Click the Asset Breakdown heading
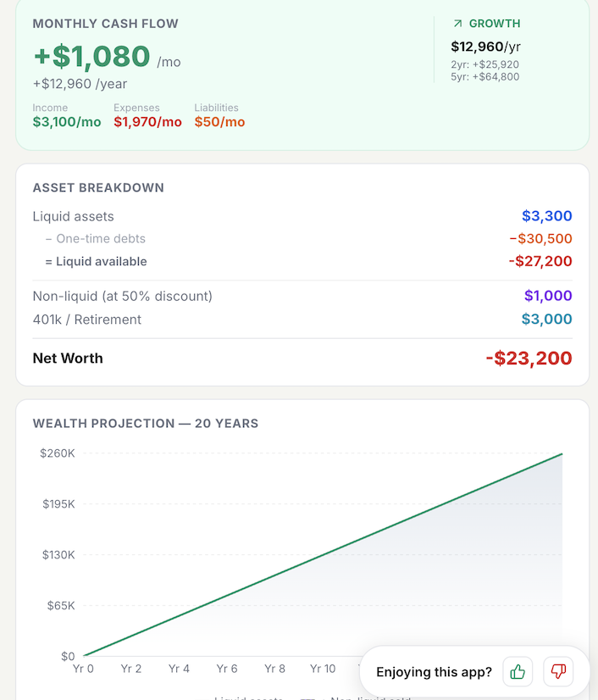Image resolution: width=598 pixels, height=700 pixels. tap(98, 188)
